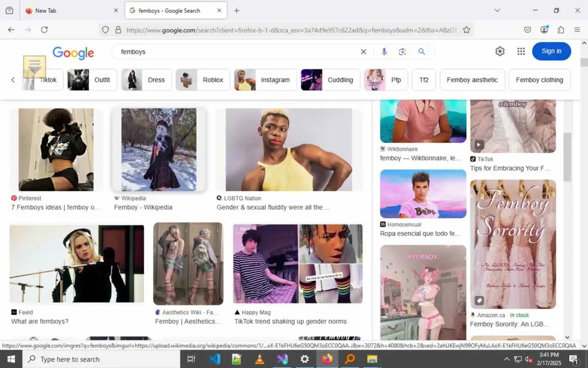Select the Femboy clothing chip

(x=539, y=80)
